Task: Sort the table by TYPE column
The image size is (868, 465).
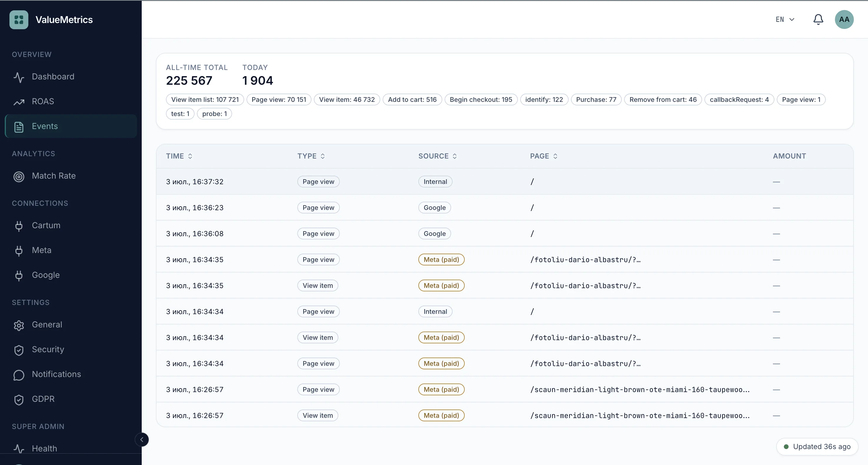Action: click(311, 156)
